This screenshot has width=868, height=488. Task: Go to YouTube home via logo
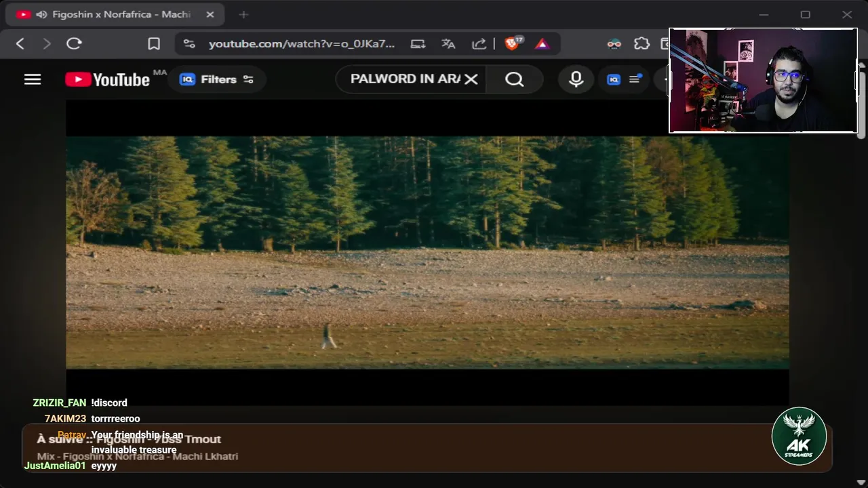[x=108, y=79]
